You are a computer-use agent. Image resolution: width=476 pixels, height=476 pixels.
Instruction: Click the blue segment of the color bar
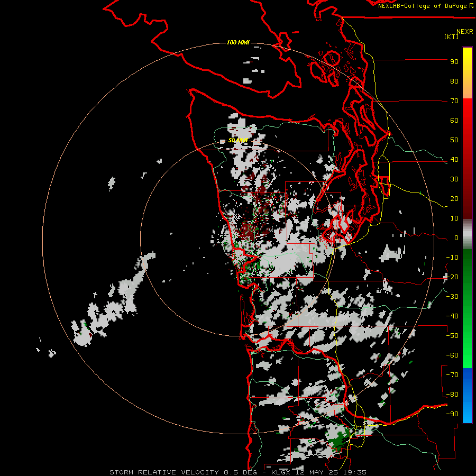click(x=467, y=396)
